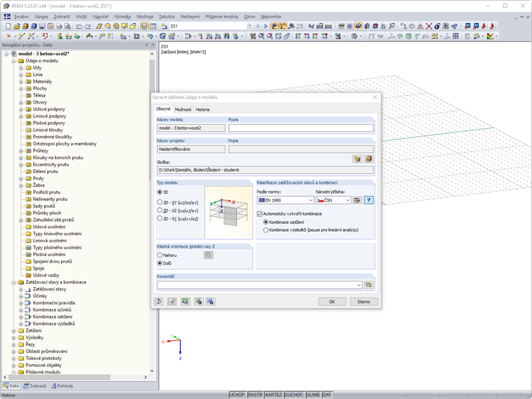Expand the Materiály tree node

click(x=21, y=82)
